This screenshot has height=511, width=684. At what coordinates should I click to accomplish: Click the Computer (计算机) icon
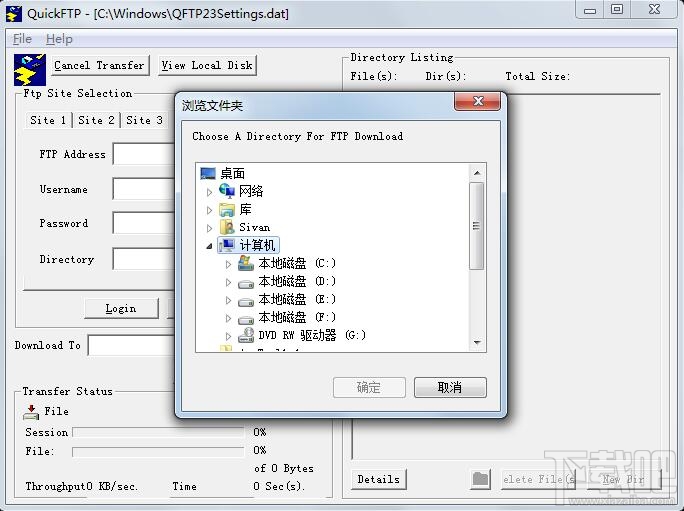click(227, 245)
